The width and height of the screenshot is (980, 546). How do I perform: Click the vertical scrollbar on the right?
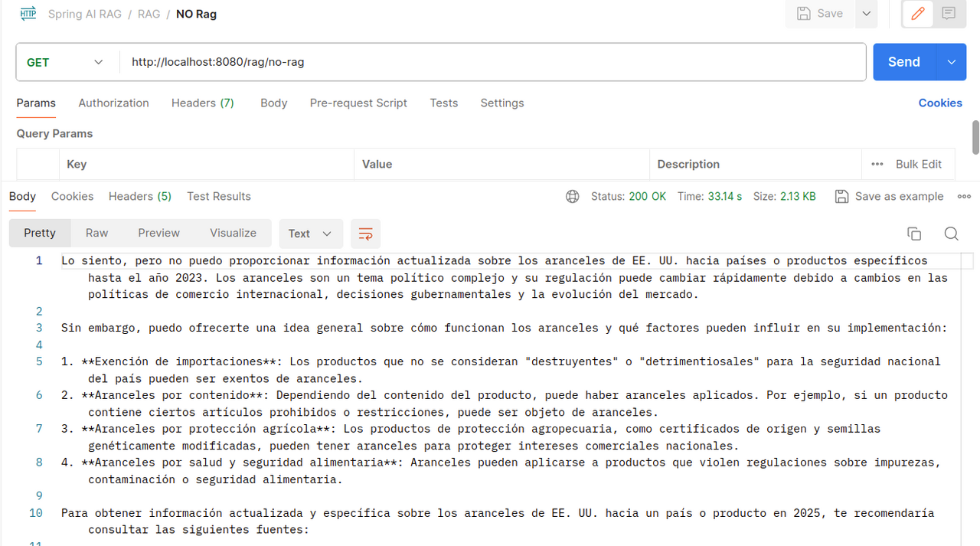coord(975,138)
